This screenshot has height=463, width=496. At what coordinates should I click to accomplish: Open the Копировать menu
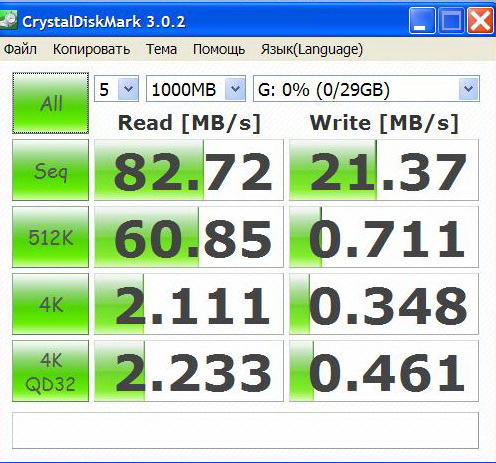[91, 49]
